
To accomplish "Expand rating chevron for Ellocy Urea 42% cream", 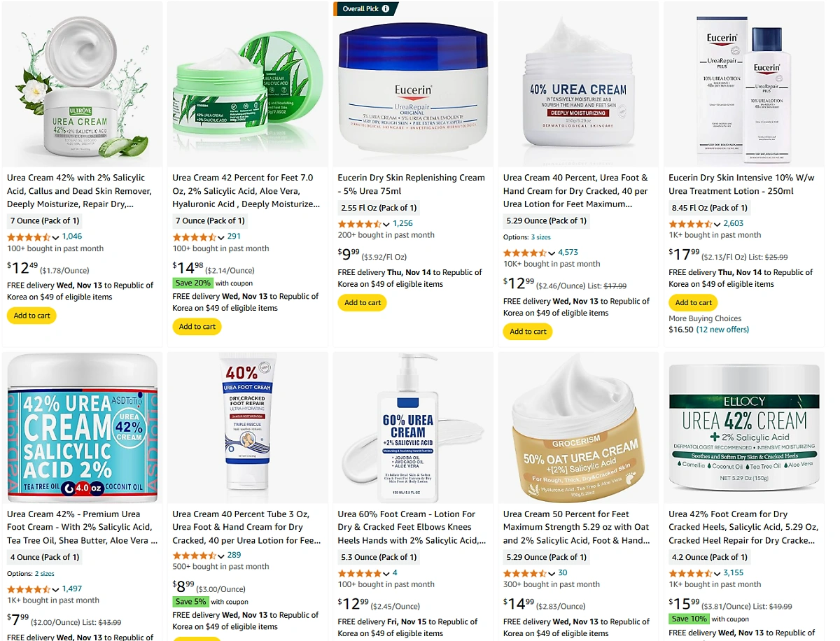I will (717, 574).
